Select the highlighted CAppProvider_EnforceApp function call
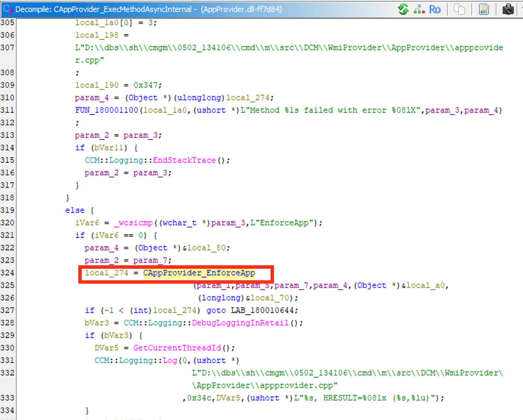This screenshot has width=523, height=420. 199,273
